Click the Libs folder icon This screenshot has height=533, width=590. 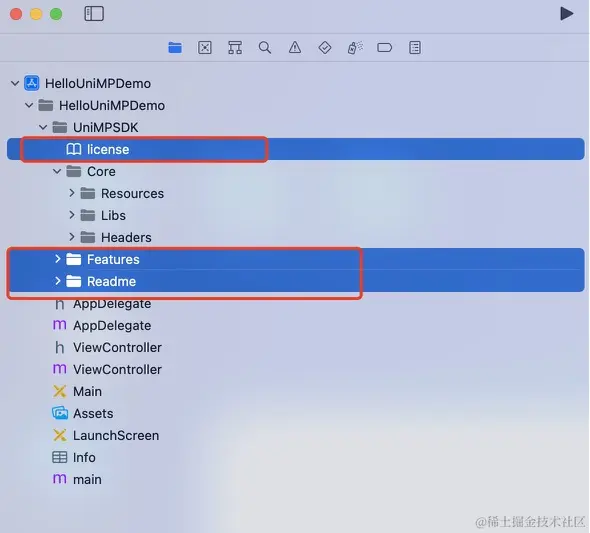pos(88,215)
